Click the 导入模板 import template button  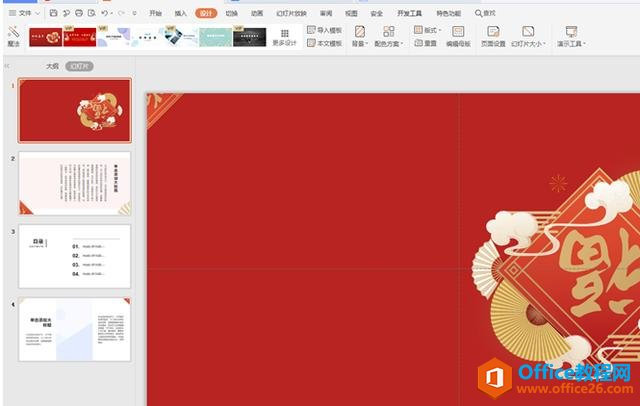point(324,30)
